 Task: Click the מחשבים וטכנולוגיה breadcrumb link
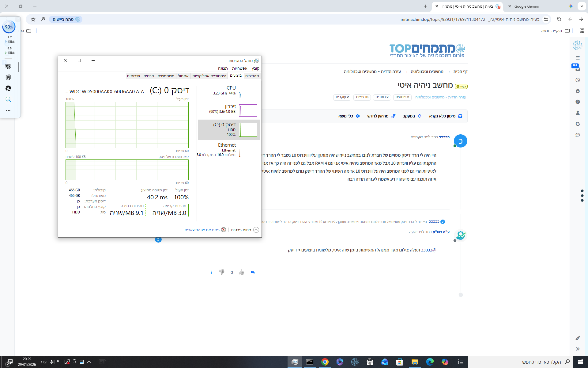[x=427, y=71]
